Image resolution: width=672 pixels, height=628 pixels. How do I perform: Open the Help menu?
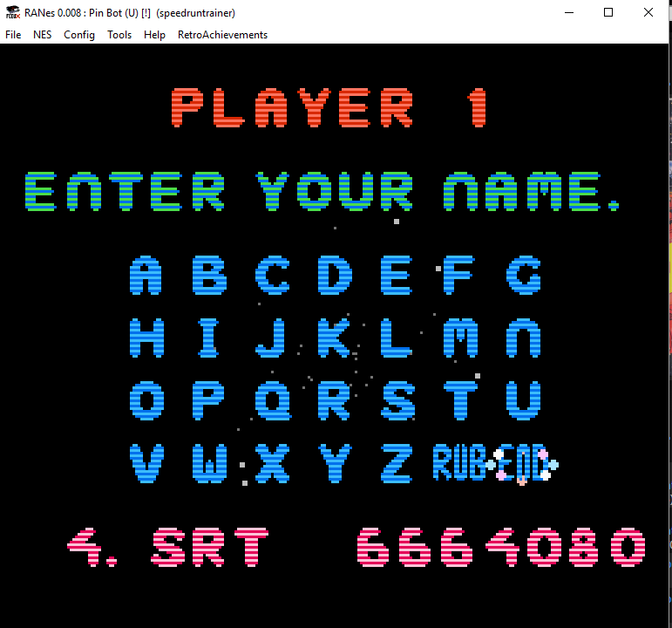154,35
